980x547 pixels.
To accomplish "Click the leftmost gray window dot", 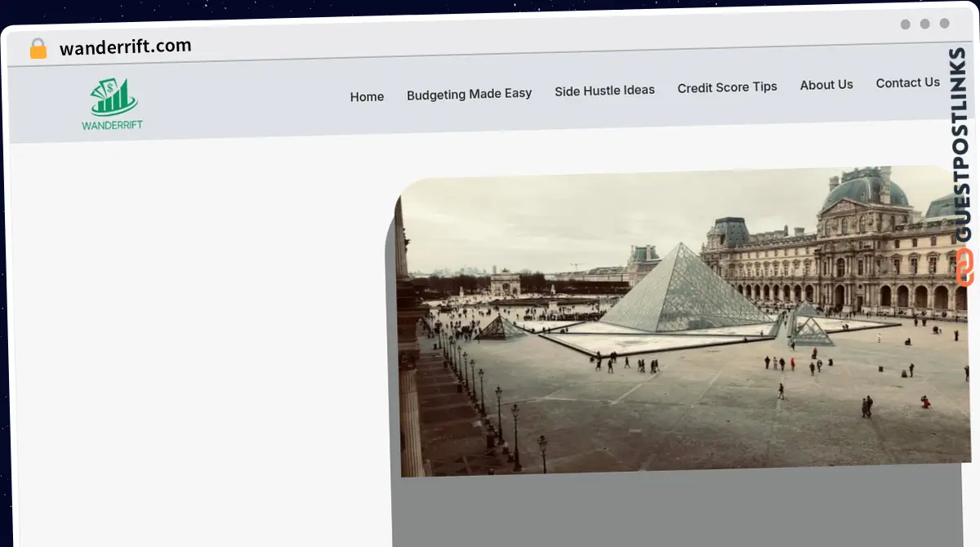I will (905, 24).
